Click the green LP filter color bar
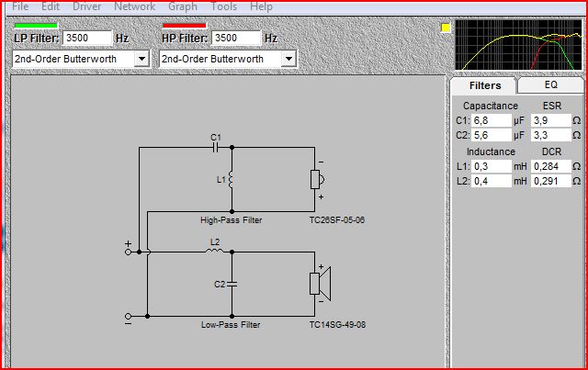 pyautogui.click(x=36, y=26)
